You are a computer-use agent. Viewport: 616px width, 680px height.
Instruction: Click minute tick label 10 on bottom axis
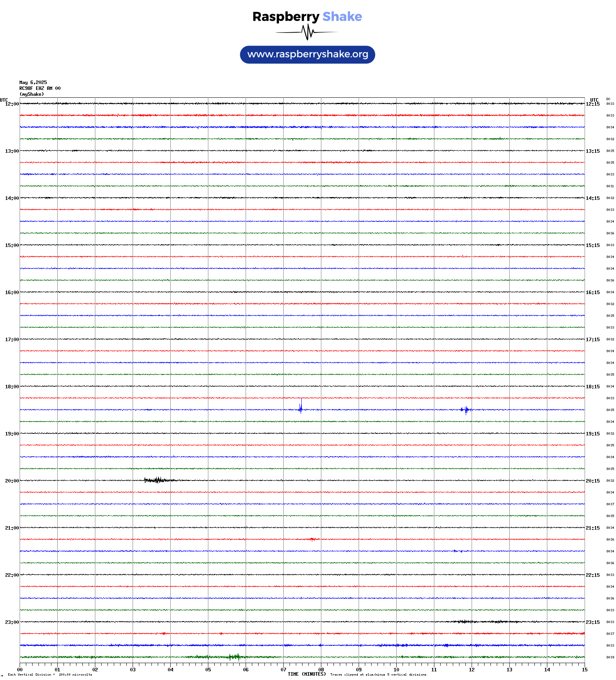pos(396,670)
